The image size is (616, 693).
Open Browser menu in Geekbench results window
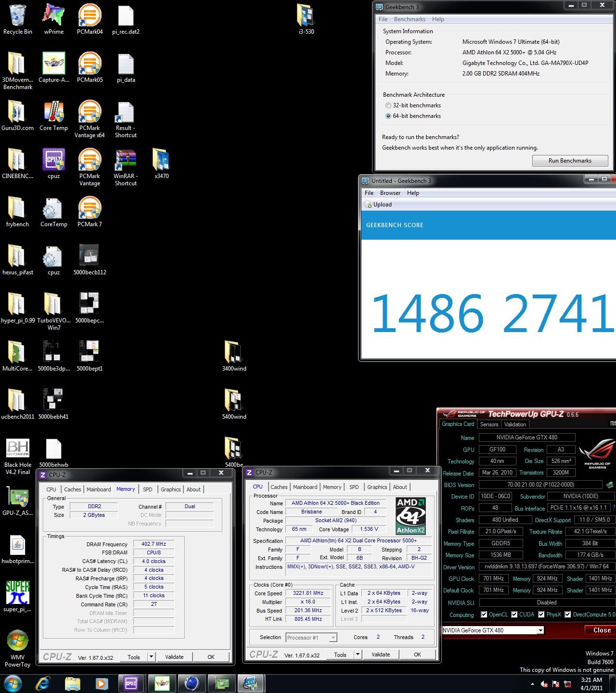390,193
